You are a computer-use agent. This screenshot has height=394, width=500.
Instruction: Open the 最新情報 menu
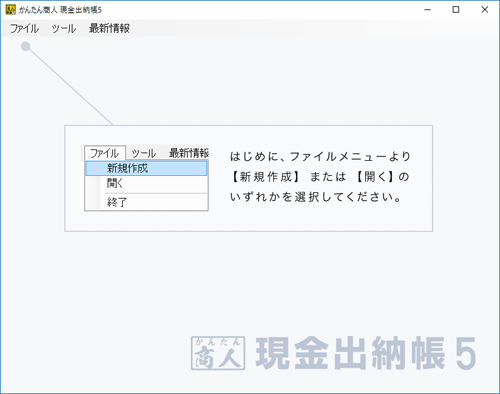click(x=109, y=28)
